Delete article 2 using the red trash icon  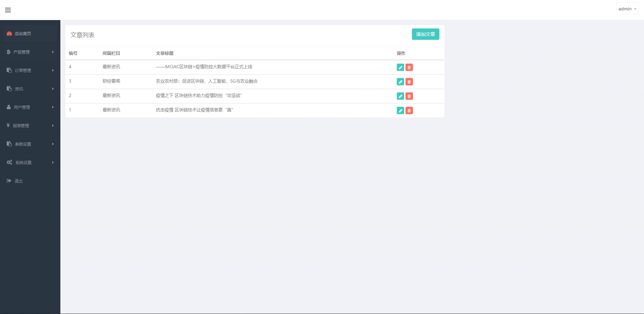pyautogui.click(x=409, y=96)
